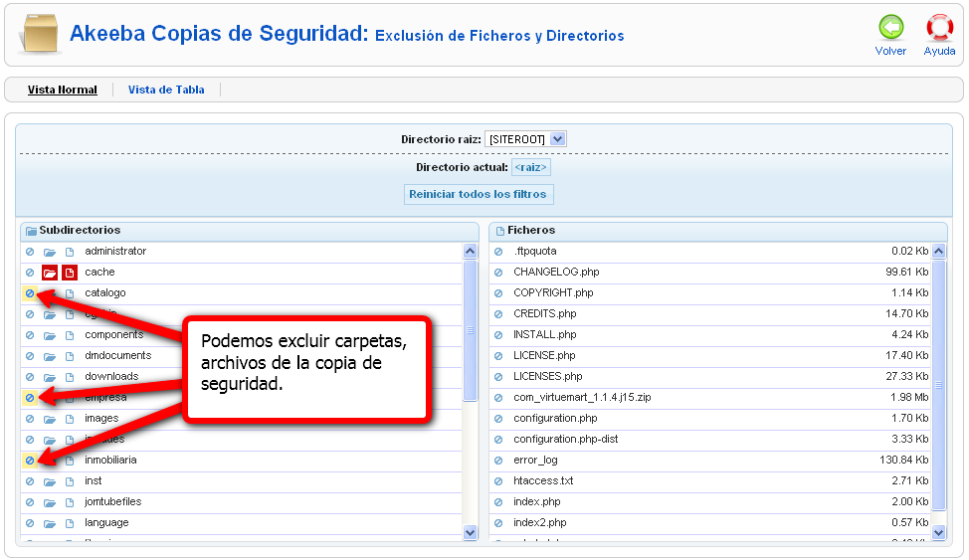The image size is (969, 560).
Task: Click Ficheros scrollbar thumb
Action: (939, 385)
